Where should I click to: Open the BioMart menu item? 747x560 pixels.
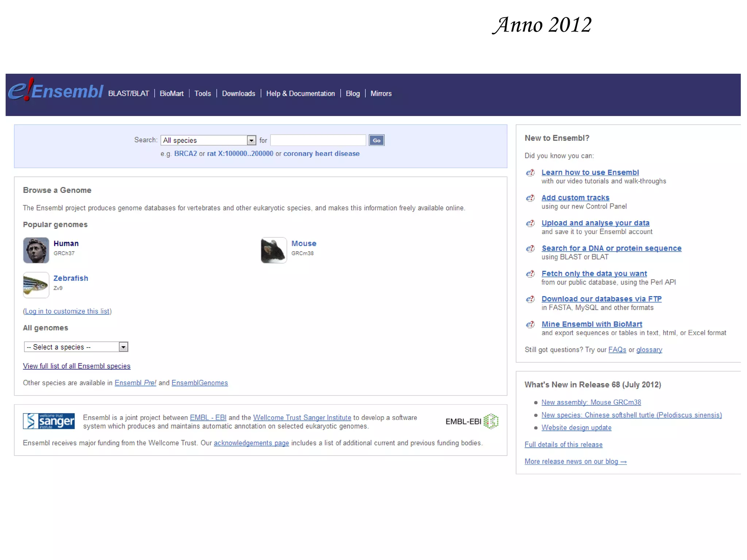[x=171, y=94]
